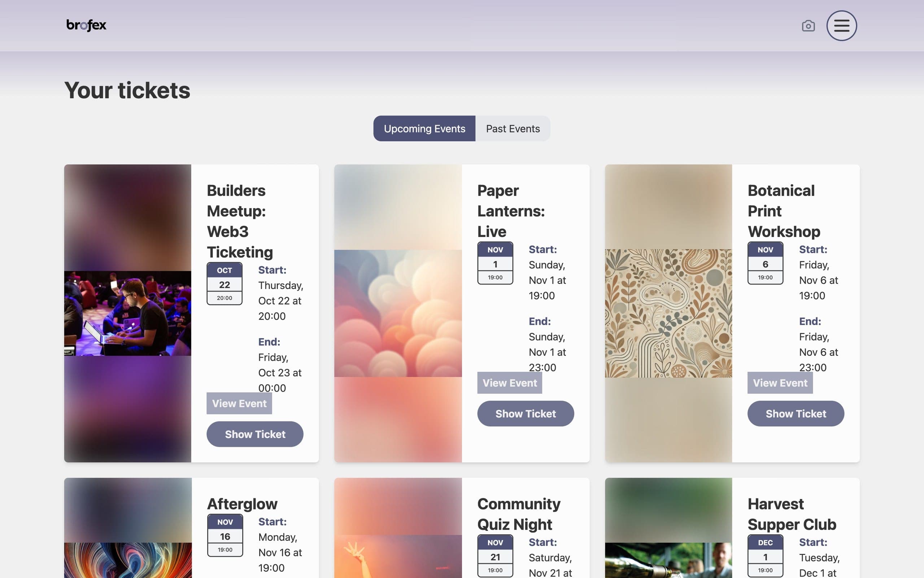Click Botanical Workshop start Friday, Nov 6
Viewport: 924px width, 578px height.
click(x=818, y=280)
